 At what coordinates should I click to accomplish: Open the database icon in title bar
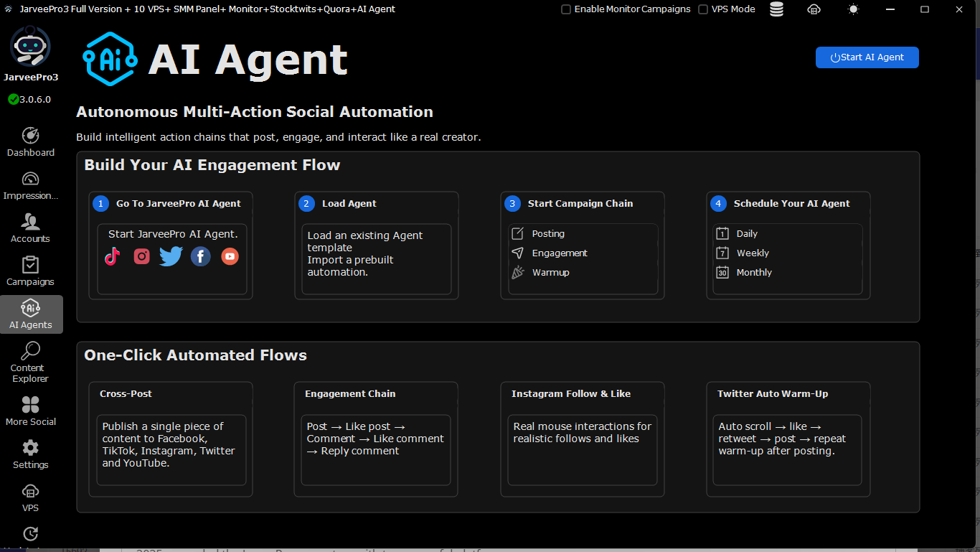coord(776,9)
